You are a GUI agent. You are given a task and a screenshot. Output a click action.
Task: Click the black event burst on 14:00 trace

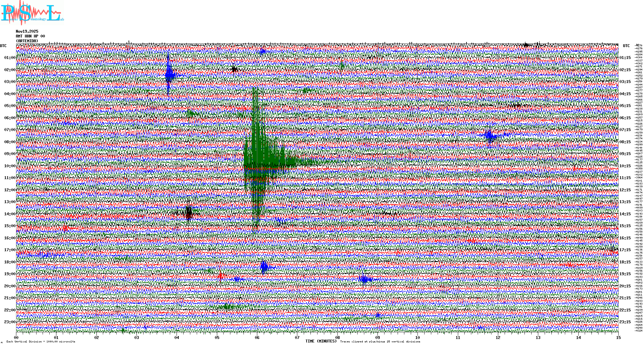click(189, 212)
